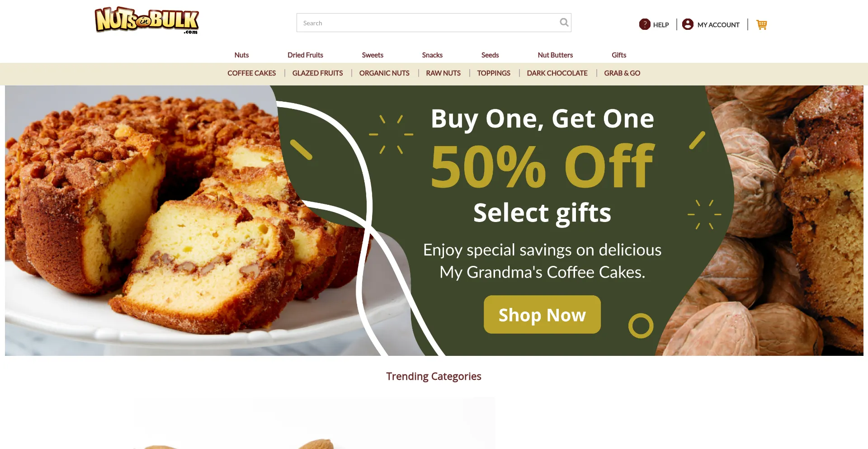The height and width of the screenshot is (449, 868).
Task: Open the shopping cart icon
Action: pyautogui.click(x=762, y=24)
